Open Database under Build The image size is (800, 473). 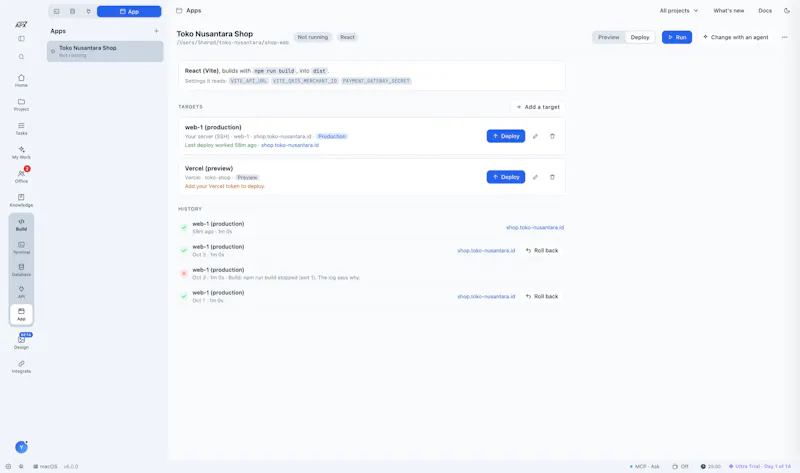click(x=21, y=270)
